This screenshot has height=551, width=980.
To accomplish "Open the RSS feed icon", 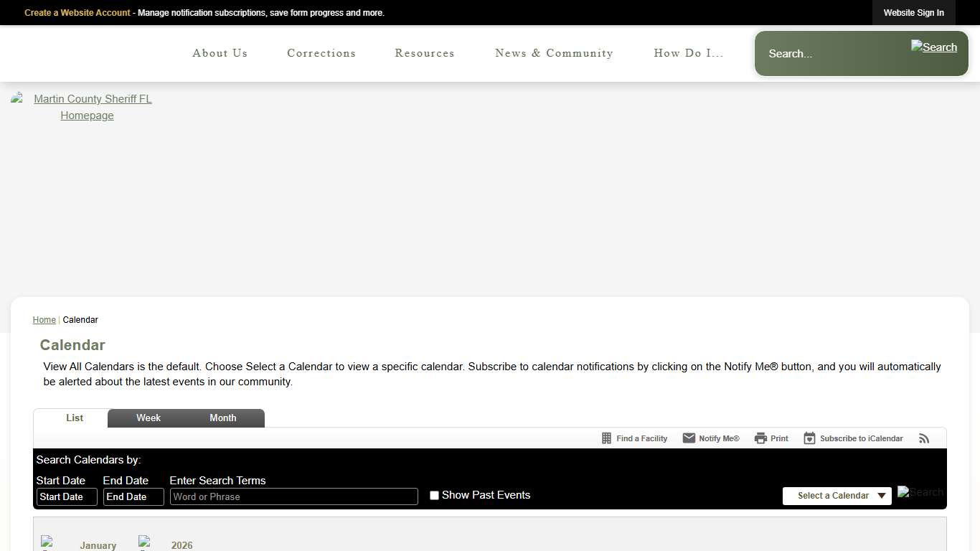I will point(924,438).
